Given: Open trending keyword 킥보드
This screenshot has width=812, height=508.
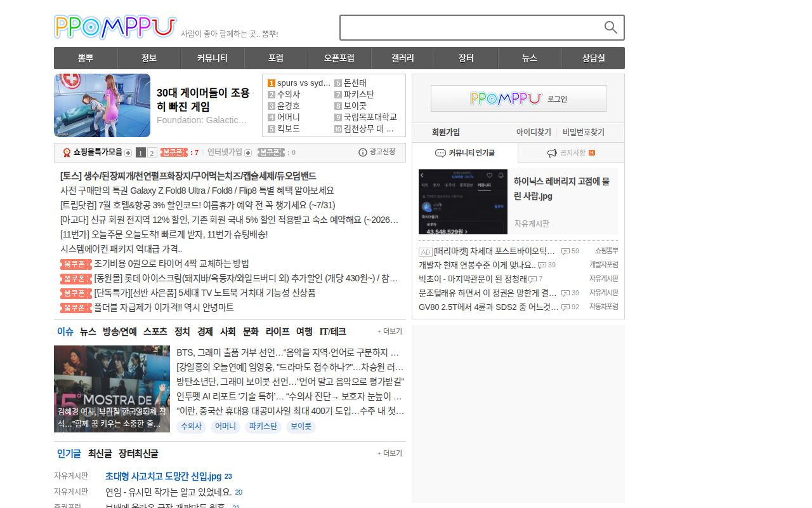Looking at the screenshot, I should [289, 129].
